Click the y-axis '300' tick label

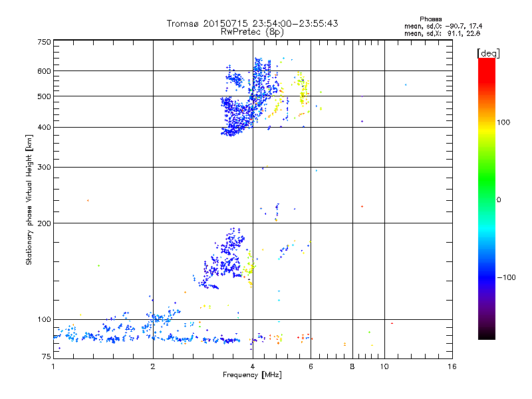tap(44, 168)
